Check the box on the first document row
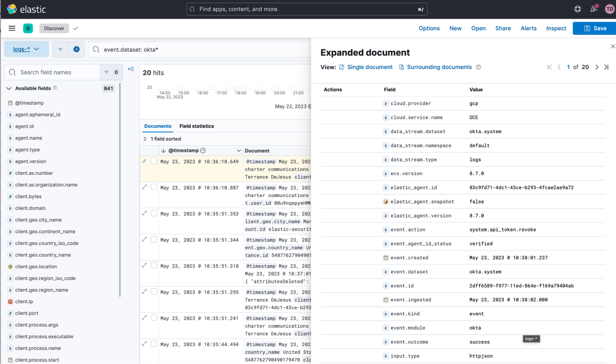616x364 pixels. click(154, 161)
